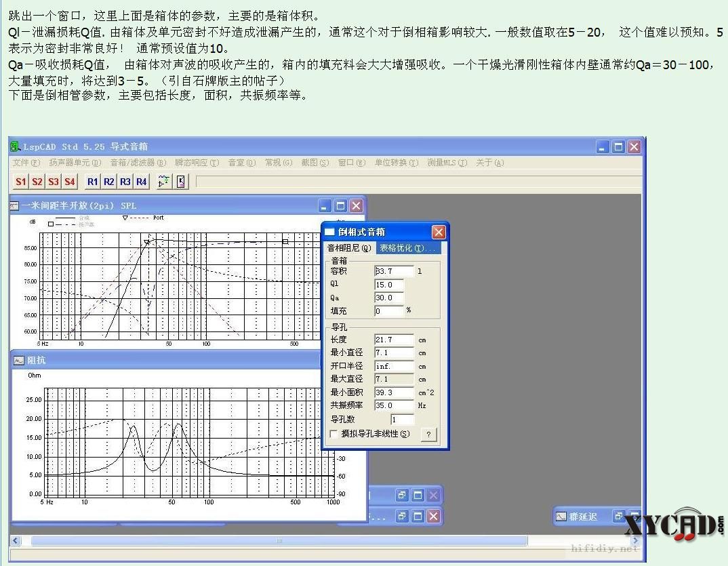Open the 音箱/滤波器 menu
728x566 pixels.
138,163
